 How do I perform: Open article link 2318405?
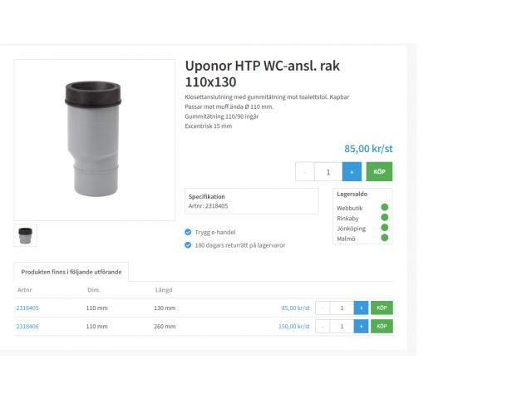(27, 308)
